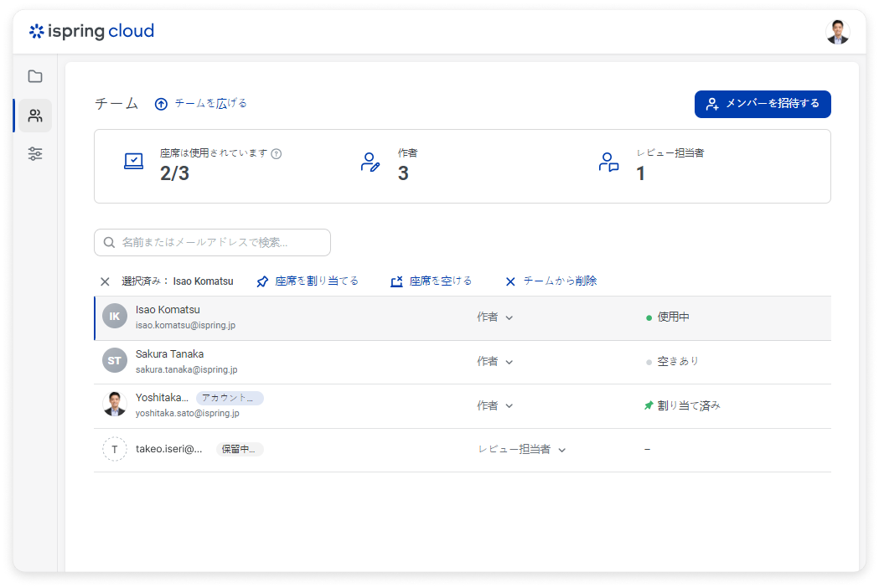Open role dropdown for Isao Komatsu
This screenshot has width=879, height=588.
pyautogui.click(x=495, y=317)
